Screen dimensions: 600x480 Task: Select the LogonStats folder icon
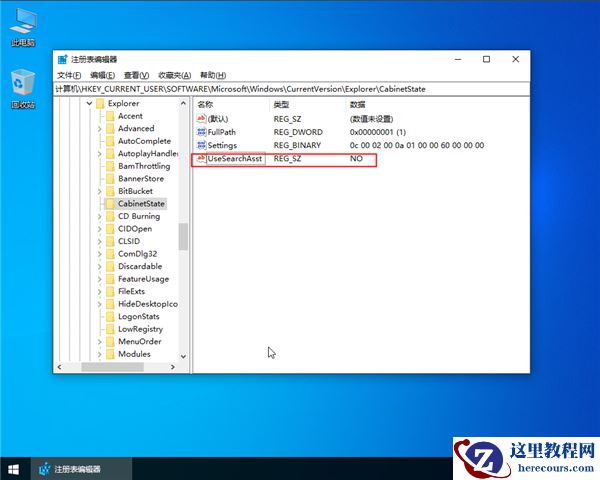point(110,317)
